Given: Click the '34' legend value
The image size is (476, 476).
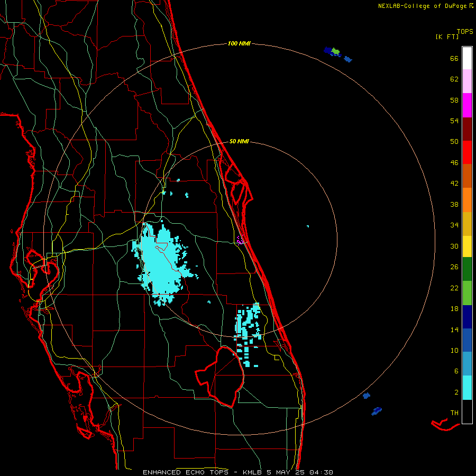Looking at the screenshot, I should pyautogui.click(x=454, y=225).
